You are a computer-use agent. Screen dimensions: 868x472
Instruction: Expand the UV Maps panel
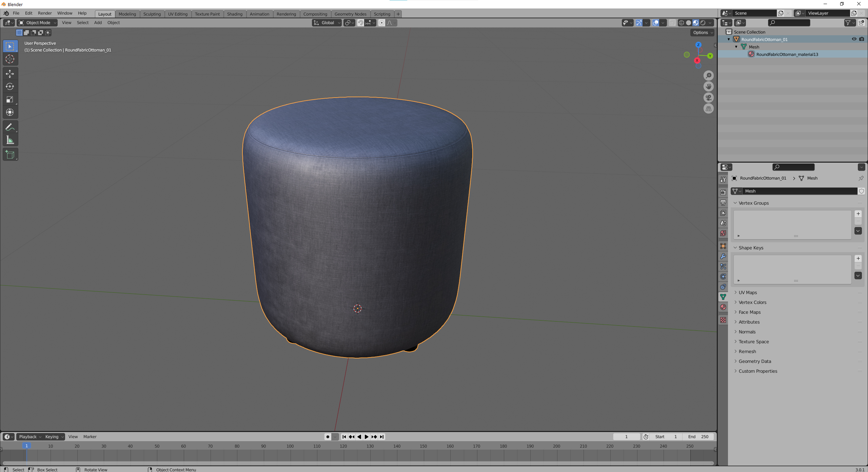(748, 292)
